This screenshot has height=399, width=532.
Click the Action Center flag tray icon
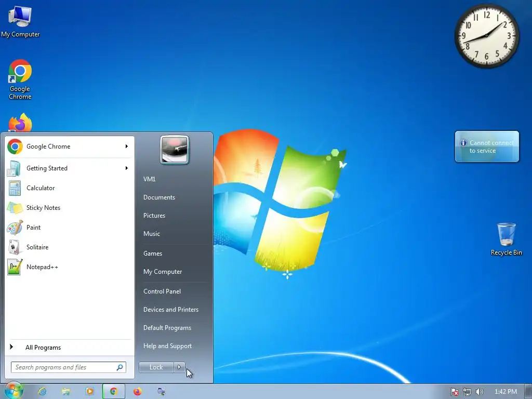(454, 392)
